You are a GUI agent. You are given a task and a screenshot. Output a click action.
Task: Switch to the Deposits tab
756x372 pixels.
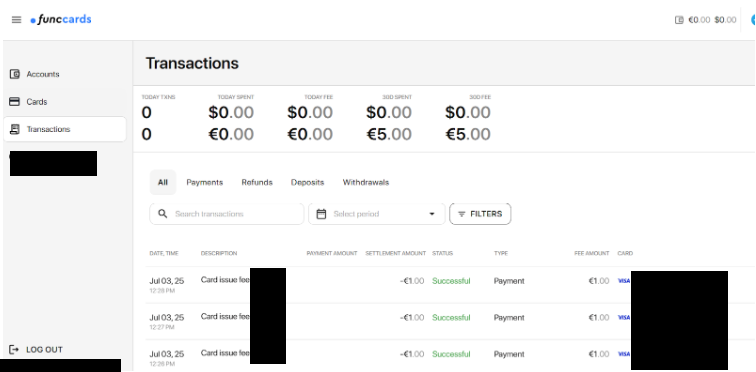pyautogui.click(x=307, y=182)
